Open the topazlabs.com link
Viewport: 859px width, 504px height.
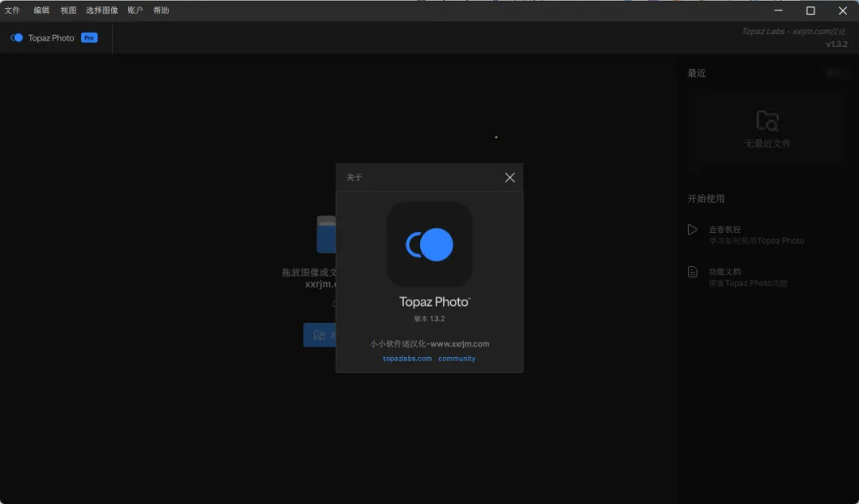coord(407,359)
